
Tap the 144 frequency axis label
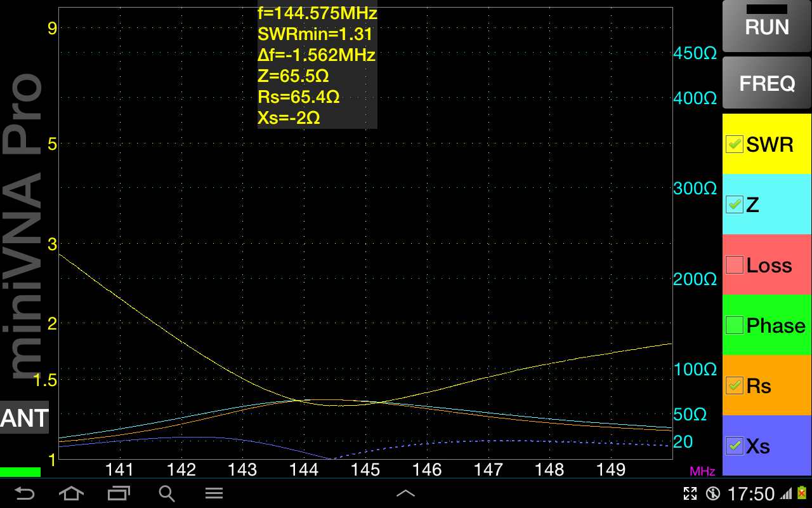click(x=304, y=469)
